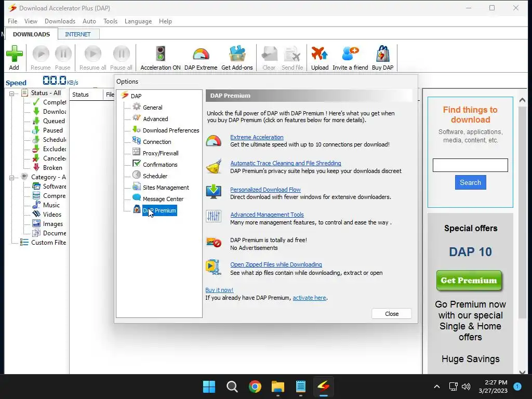Select the DAP root node in Options

(x=136, y=96)
